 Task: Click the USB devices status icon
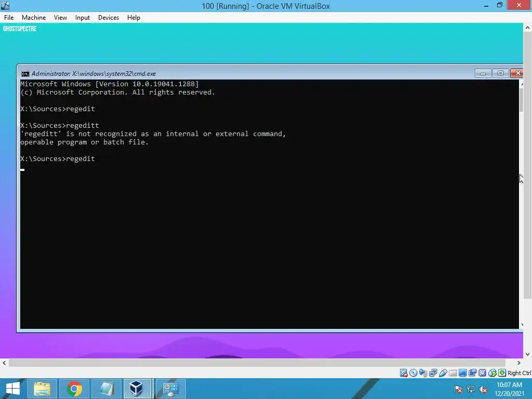tap(443, 373)
